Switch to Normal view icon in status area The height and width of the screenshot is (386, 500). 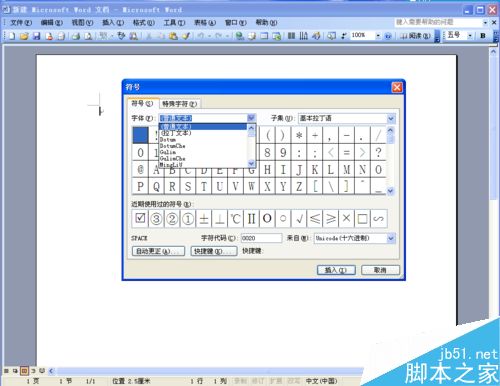click(x=6, y=371)
